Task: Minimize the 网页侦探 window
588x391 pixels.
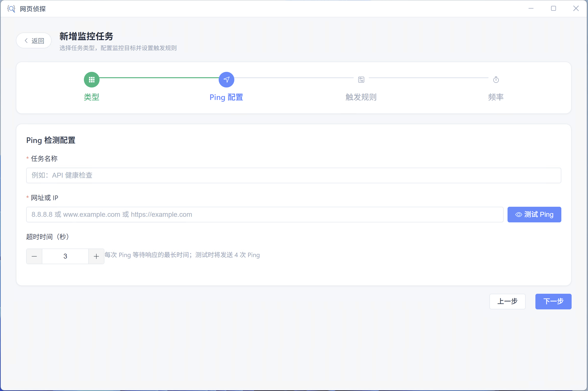Action: 531,9
